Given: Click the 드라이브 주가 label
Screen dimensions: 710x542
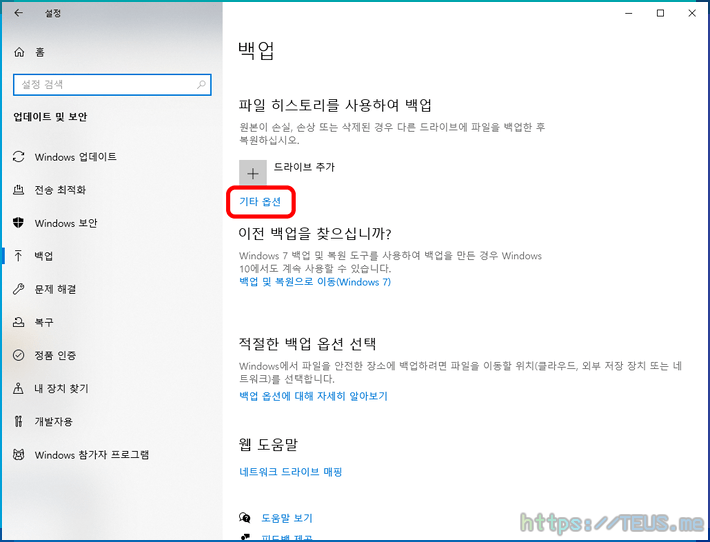Looking at the screenshot, I should coord(304,167).
